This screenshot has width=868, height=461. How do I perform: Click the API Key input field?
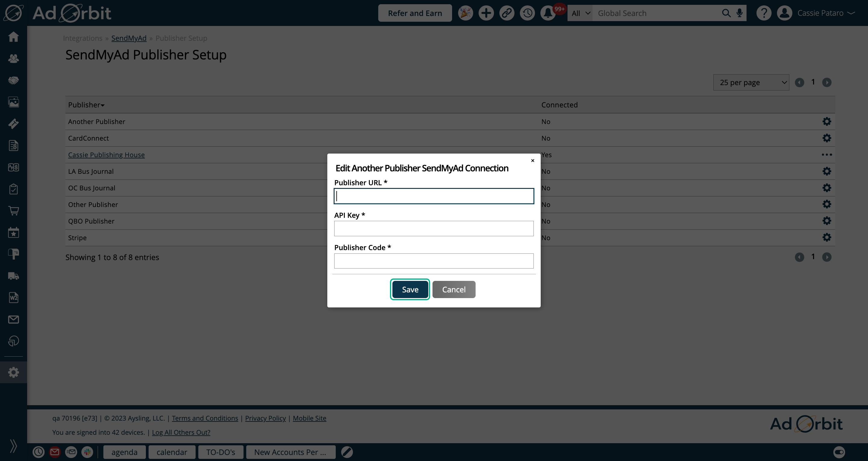tap(434, 229)
